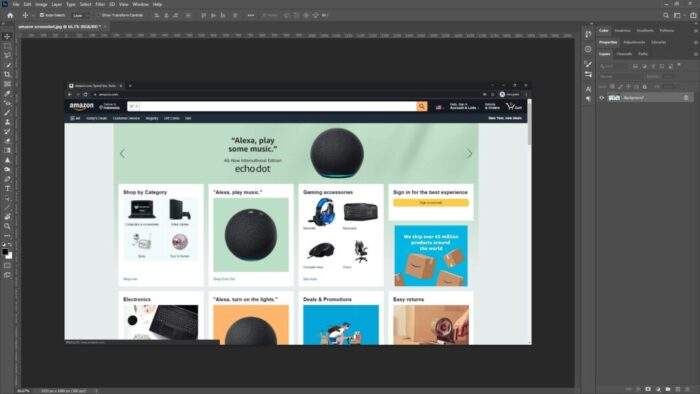Select the Zoom tool
The height and width of the screenshot is (394, 700).
click(7, 226)
